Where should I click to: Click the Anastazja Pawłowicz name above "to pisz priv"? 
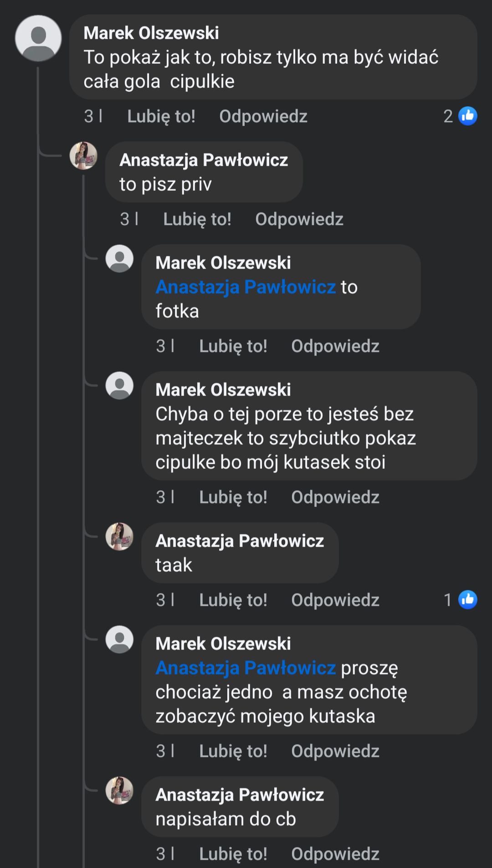click(x=204, y=160)
